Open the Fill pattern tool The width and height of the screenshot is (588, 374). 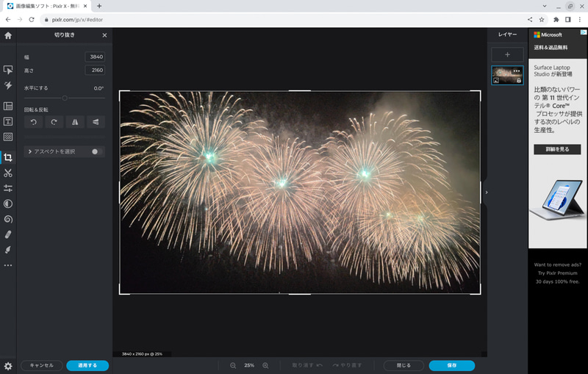click(x=8, y=137)
